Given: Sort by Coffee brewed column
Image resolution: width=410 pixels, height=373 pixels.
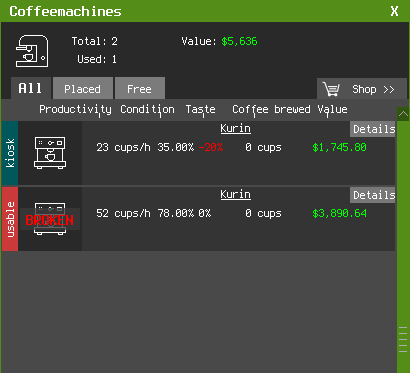Looking at the screenshot, I should click(271, 109).
